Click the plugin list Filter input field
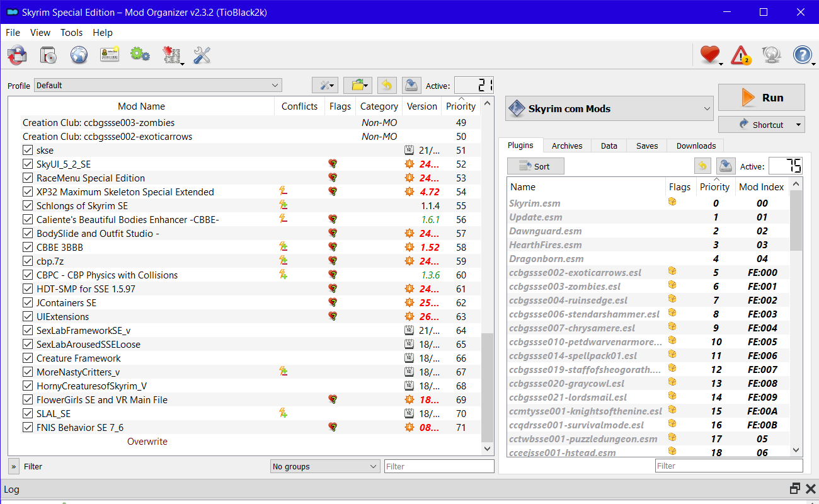 point(729,466)
